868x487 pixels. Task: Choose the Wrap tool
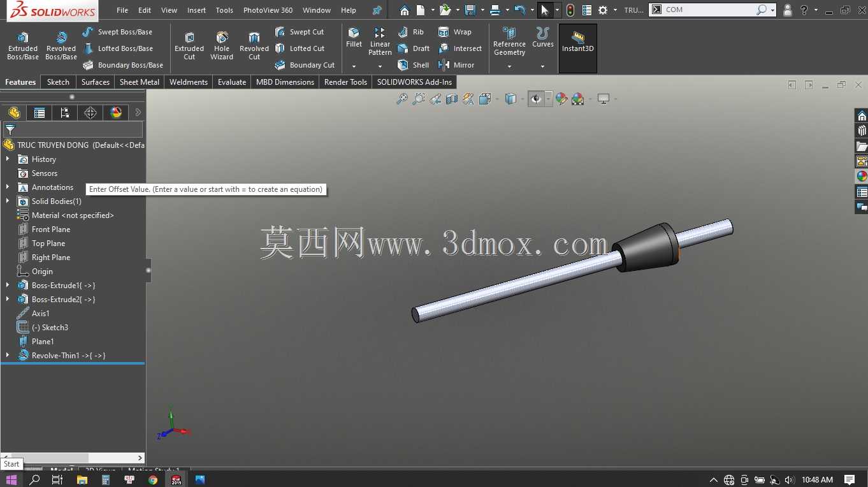click(455, 32)
